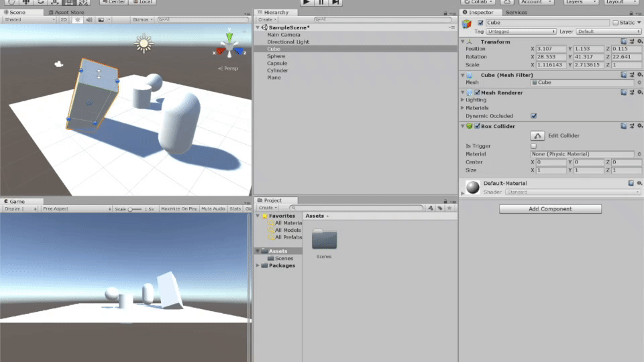Image resolution: width=644 pixels, height=362 pixels.
Task: Toggle scene audio speaker icon
Action: (x=89, y=19)
